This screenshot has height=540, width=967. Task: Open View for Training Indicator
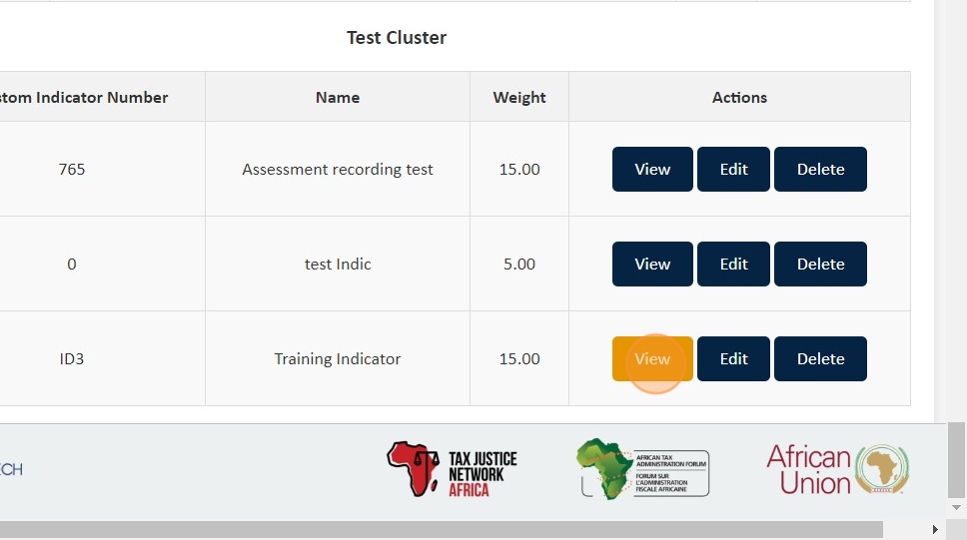coord(652,359)
